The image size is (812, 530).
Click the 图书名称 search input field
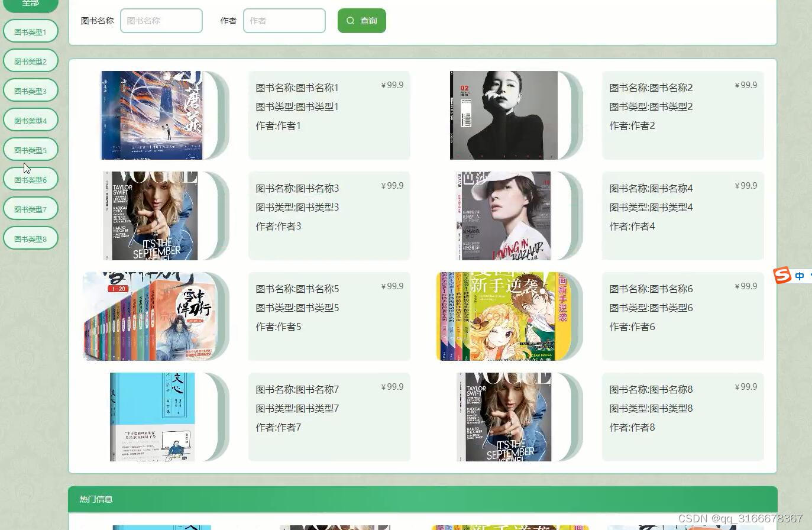(161, 20)
